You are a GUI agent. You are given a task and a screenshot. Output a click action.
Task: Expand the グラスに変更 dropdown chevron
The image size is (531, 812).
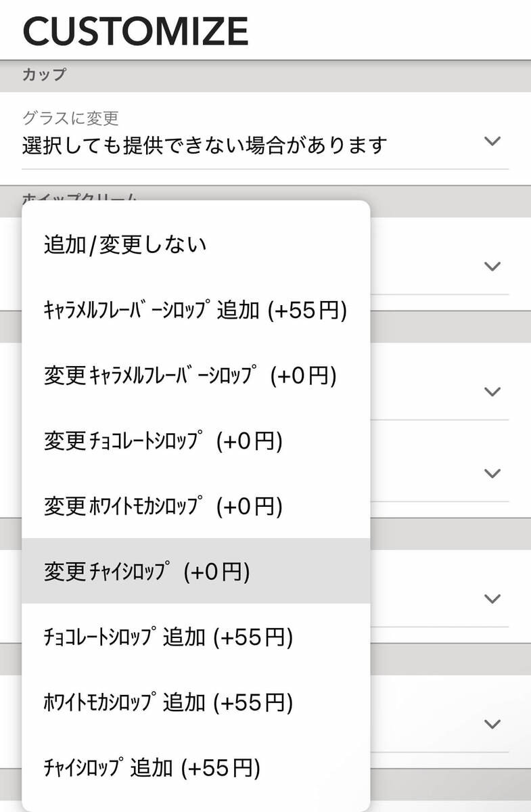[x=492, y=141]
